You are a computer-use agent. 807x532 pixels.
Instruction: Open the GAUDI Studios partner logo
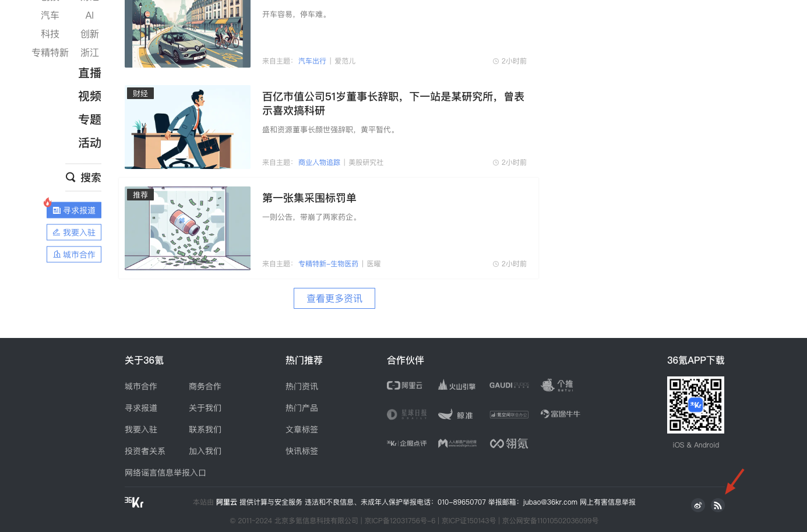tap(509, 385)
